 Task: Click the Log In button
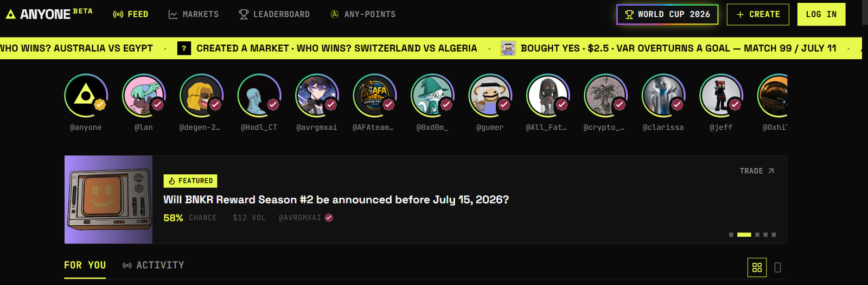(821, 14)
